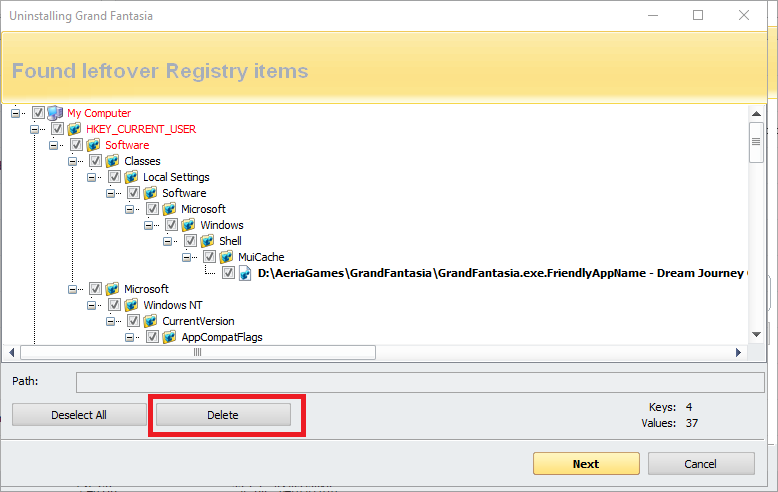This screenshot has height=492, width=778.
Task: Collapse the Windows NT node
Action: pos(91,305)
